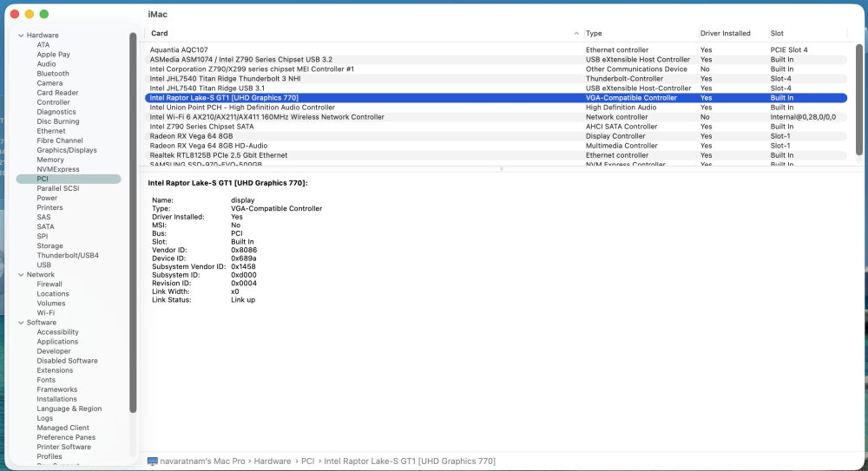The width and height of the screenshot is (868, 471).
Task: Click the PCI card list vertical scrollbar
Action: coord(858,100)
